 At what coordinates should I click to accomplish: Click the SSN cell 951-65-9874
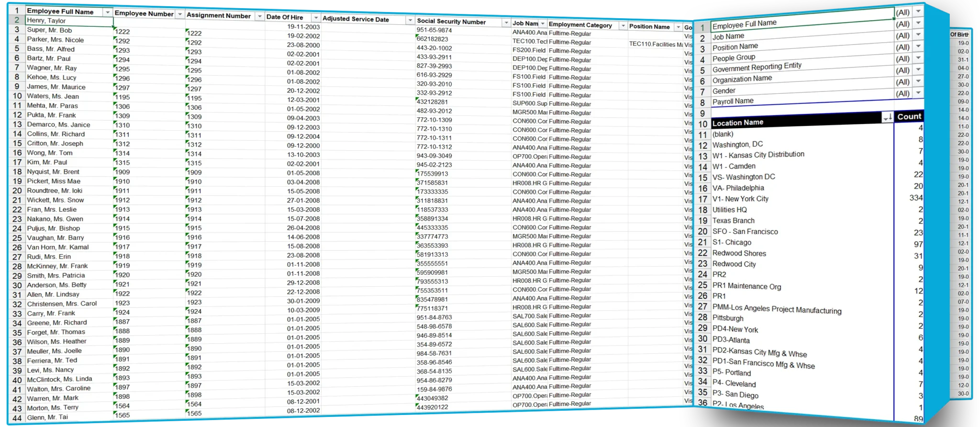(x=434, y=30)
